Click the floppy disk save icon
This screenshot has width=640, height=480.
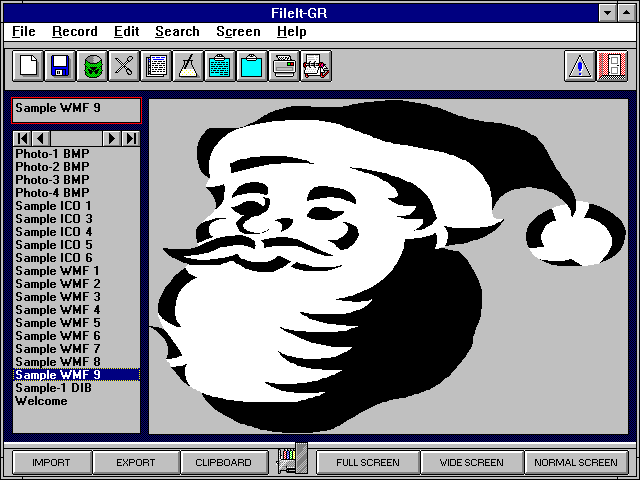60,67
